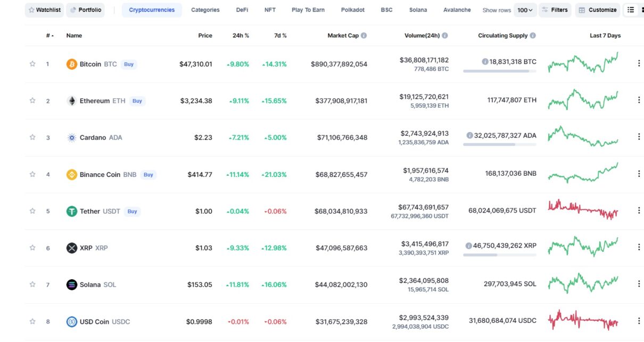Viewport: 644px width, 342px height.
Task: Click the Bitcoin logo icon
Action: click(x=72, y=64)
